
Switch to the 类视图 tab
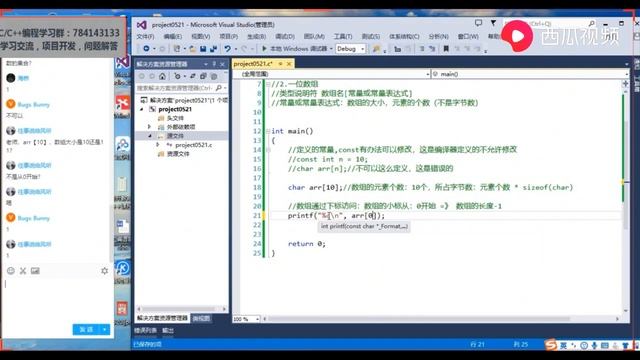point(201,318)
